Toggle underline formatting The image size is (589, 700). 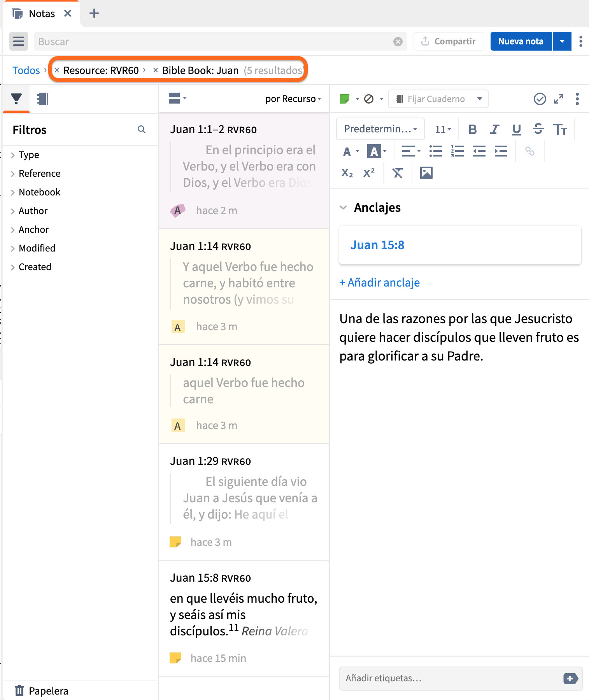(x=516, y=129)
